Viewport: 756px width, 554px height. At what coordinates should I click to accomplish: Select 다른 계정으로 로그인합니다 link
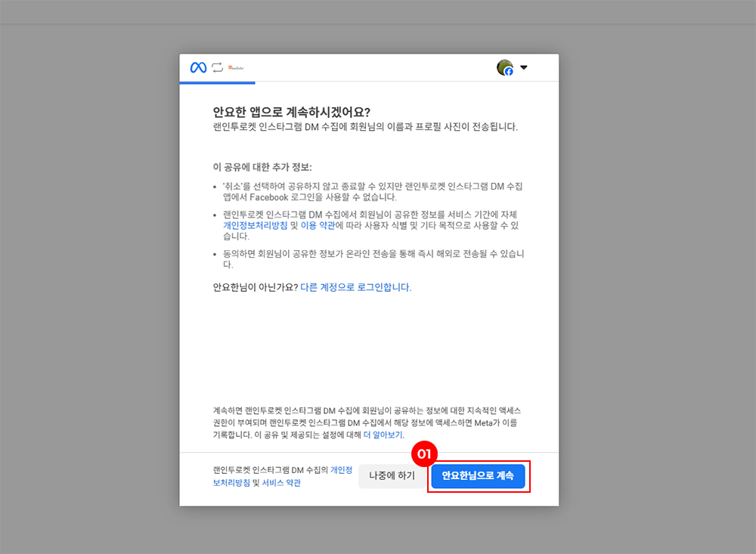[x=355, y=287]
